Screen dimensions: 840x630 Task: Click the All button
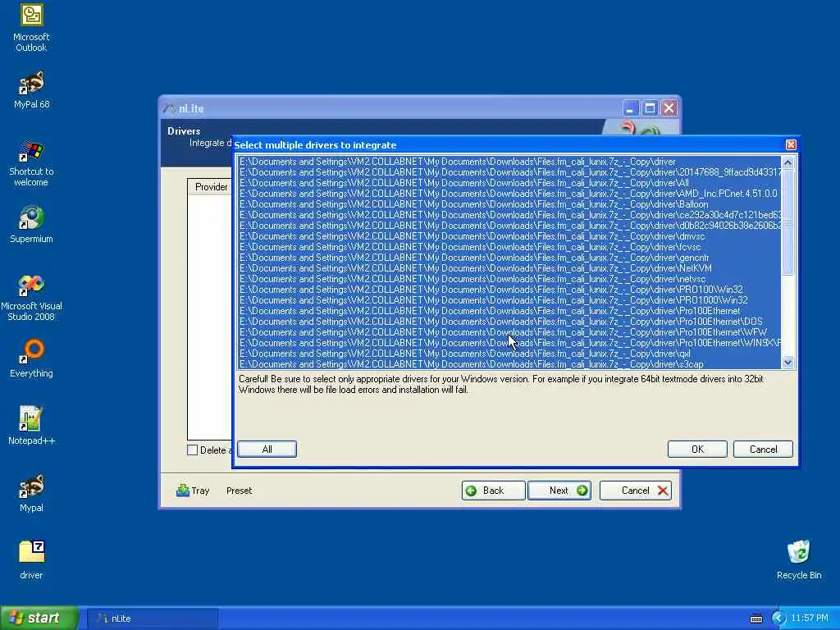tap(267, 449)
